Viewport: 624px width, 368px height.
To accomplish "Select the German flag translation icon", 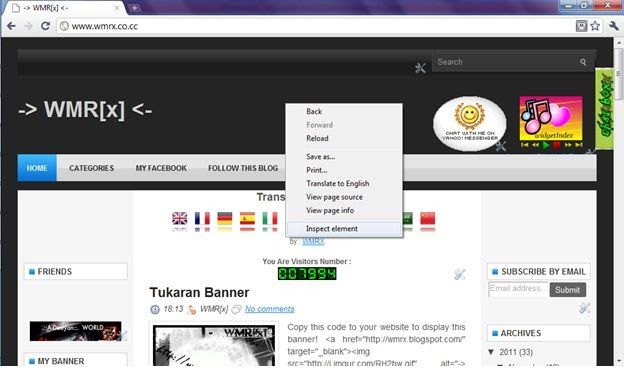I will click(224, 219).
